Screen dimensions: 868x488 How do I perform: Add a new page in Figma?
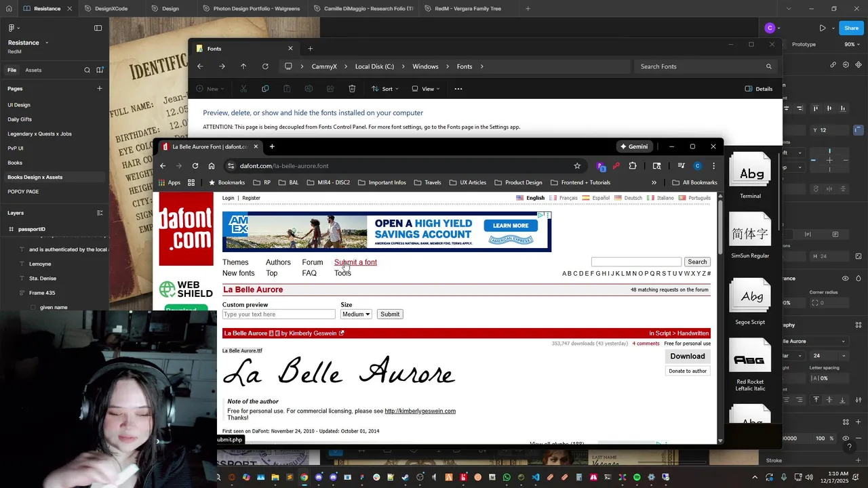[100, 88]
